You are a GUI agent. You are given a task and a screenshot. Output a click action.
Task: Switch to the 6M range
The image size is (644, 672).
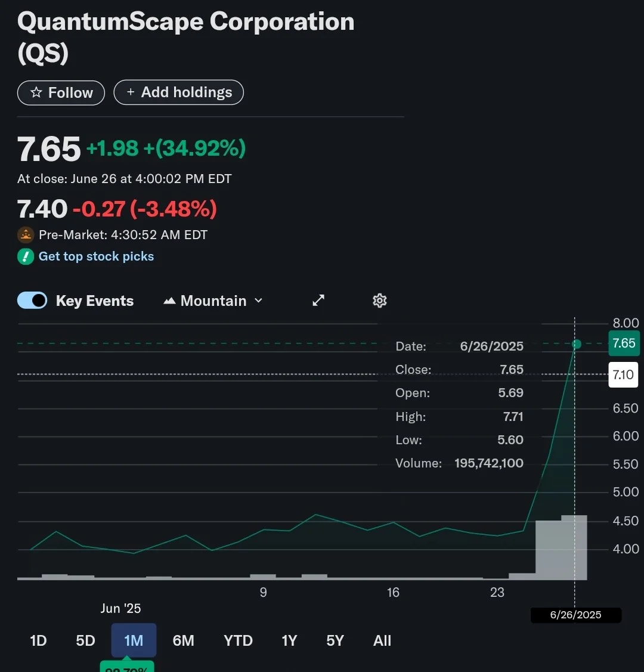[184, 640]
